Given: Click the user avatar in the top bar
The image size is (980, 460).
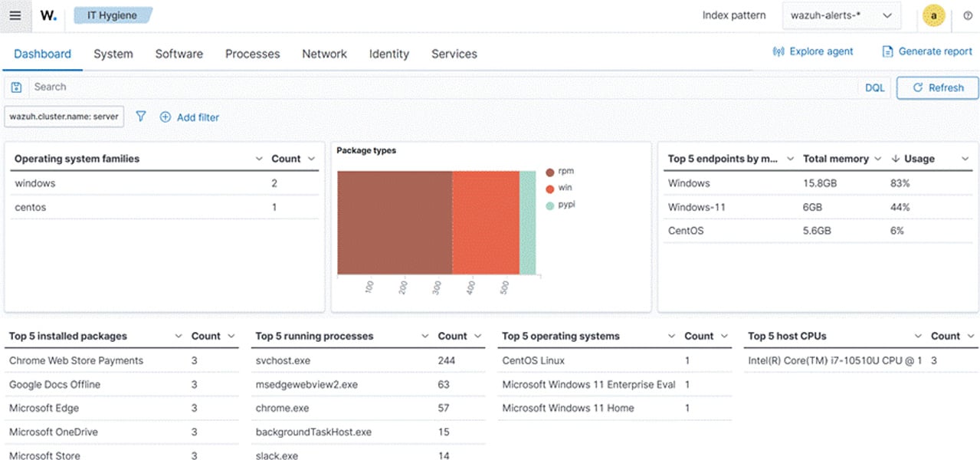Looking at the screenshot, I should [933, 15].
